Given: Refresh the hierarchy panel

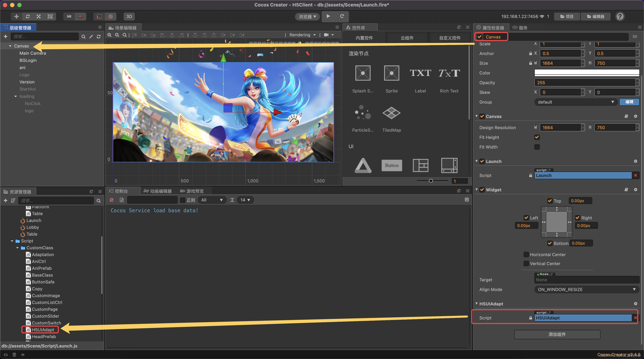Looking at the screenshot, I should click(x=98, y=37).
